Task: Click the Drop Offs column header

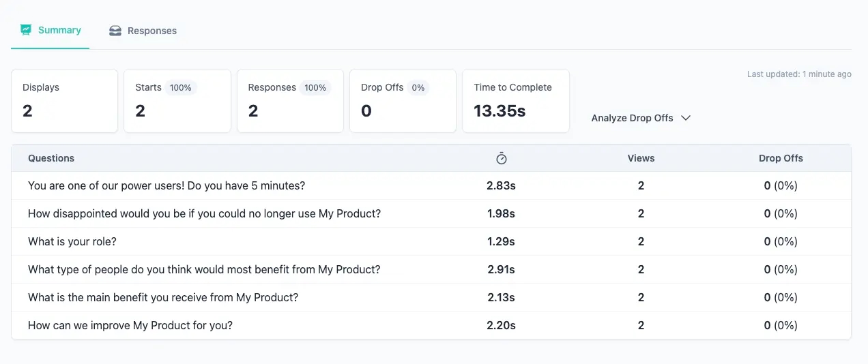Action: coord(781,158)
